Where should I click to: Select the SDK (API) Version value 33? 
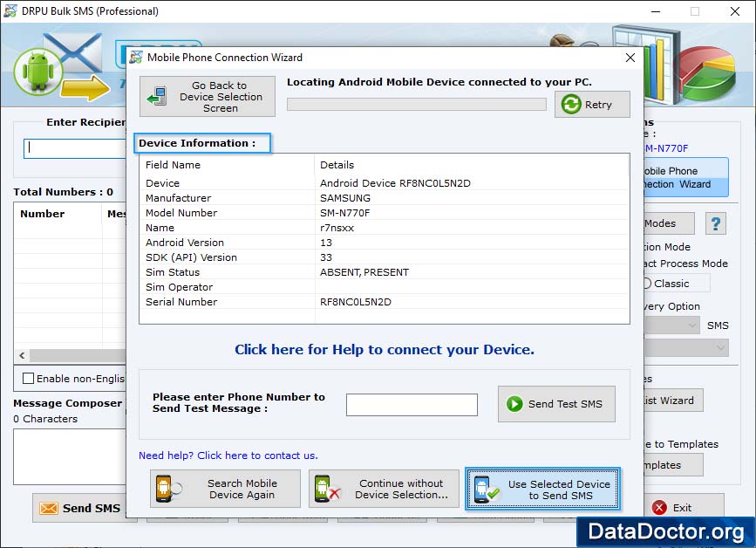pyautogui.click(x=326, y=257)
